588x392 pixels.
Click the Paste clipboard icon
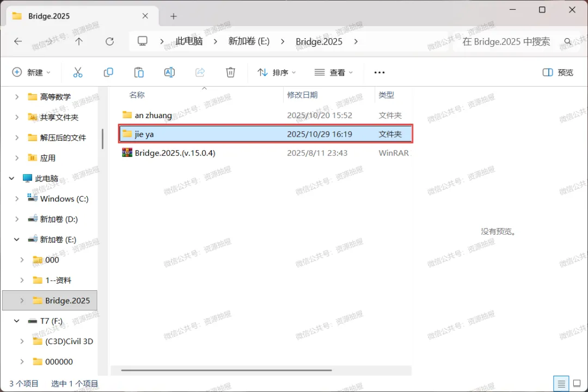pos(139,72)
